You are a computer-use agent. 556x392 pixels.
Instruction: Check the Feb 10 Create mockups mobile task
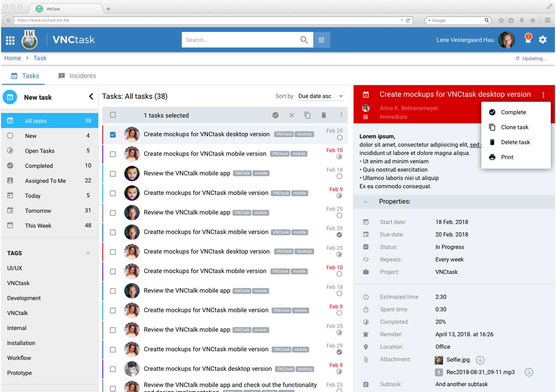coord(113,154)
